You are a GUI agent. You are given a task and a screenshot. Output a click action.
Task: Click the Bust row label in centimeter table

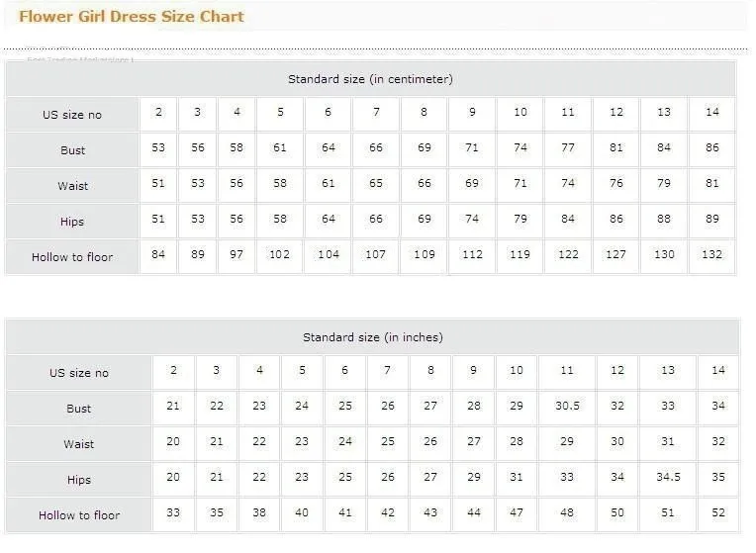click(72, 150)
